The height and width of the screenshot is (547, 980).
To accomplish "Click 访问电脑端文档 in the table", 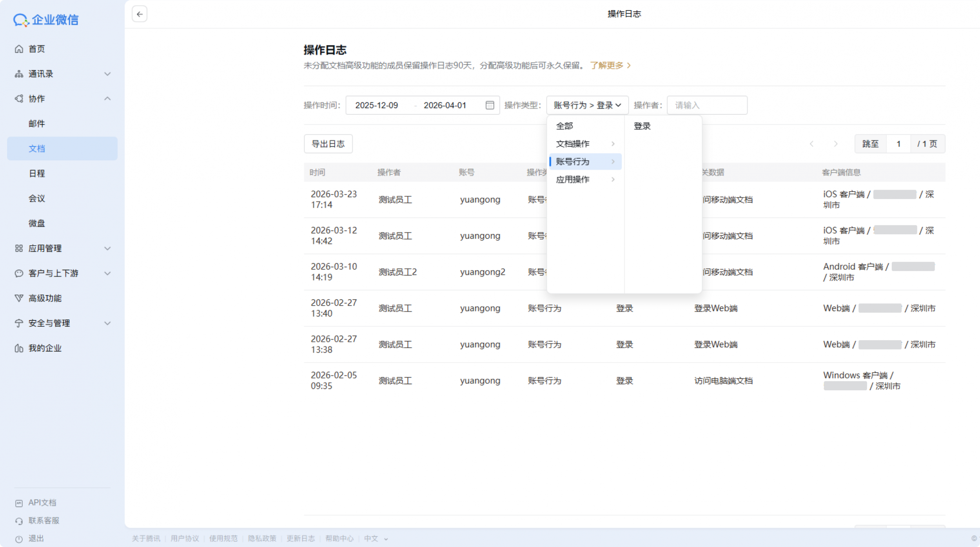I will 723,380.
